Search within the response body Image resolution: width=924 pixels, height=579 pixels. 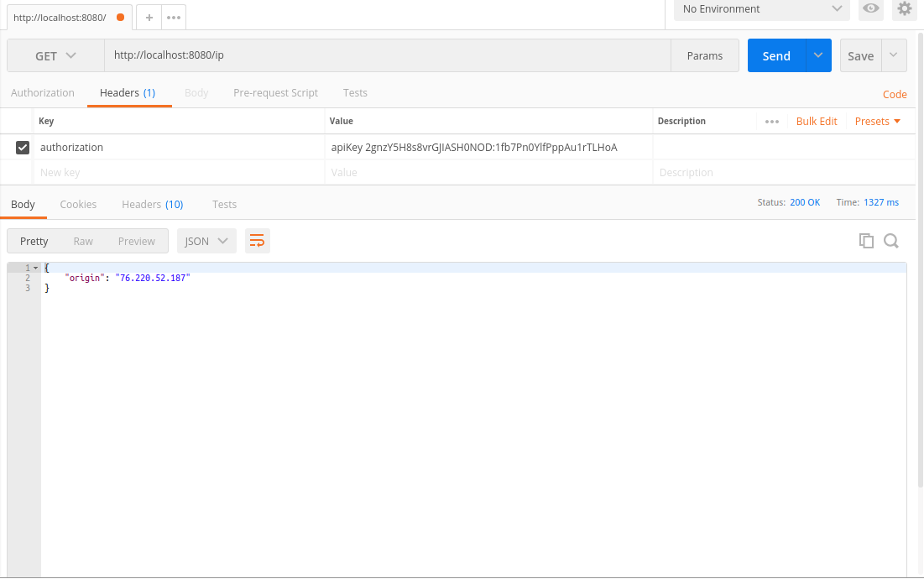891,241
